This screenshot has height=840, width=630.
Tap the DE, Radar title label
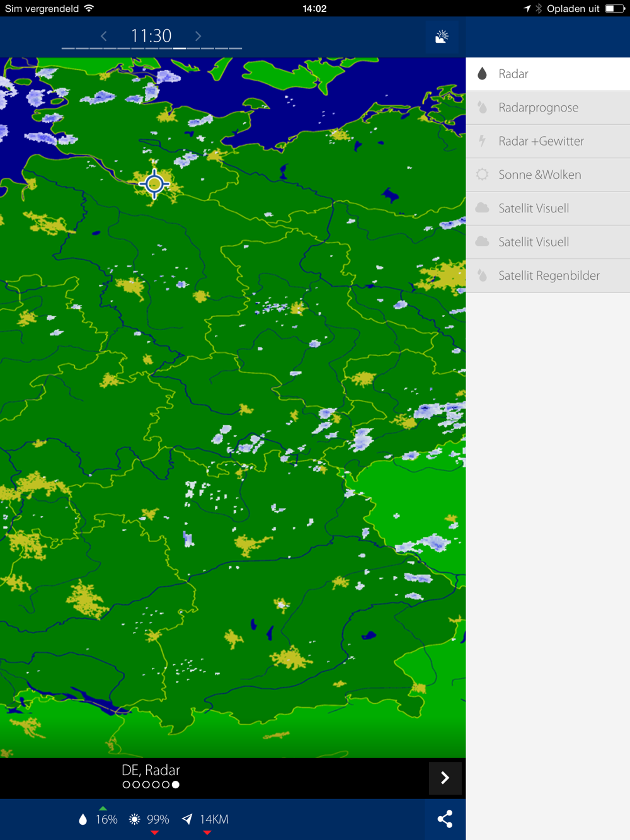pos(151,770)
